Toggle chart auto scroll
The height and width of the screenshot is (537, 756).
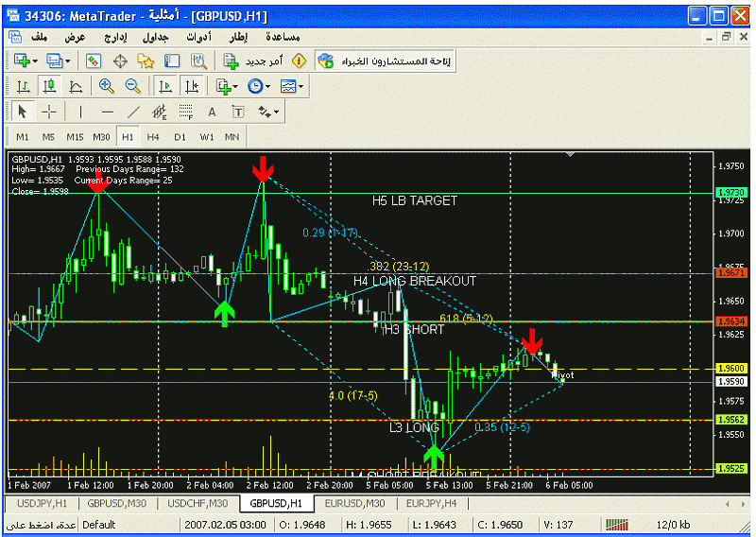point(165,86)
